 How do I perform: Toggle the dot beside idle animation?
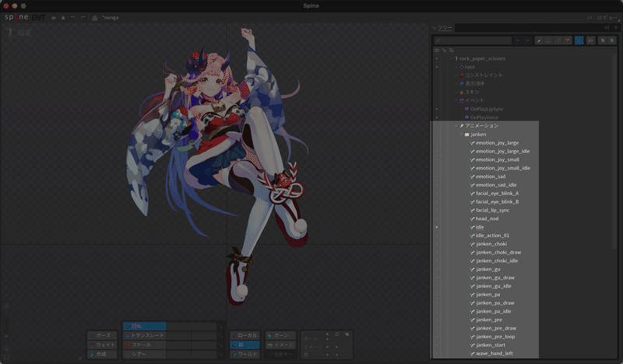click(x=437, y=227)
